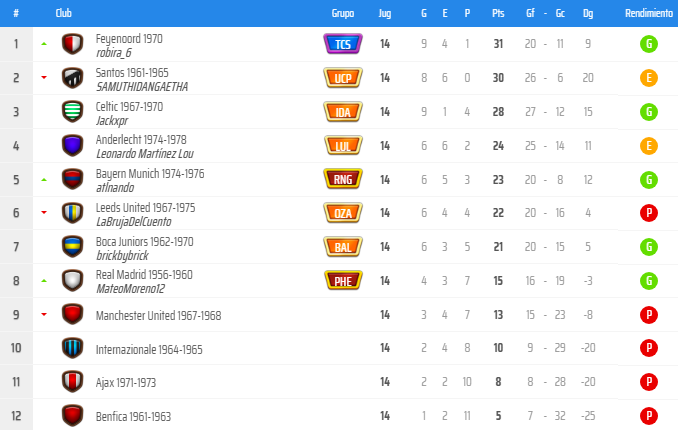Sort table by the Pts column header

coord(498,13)
